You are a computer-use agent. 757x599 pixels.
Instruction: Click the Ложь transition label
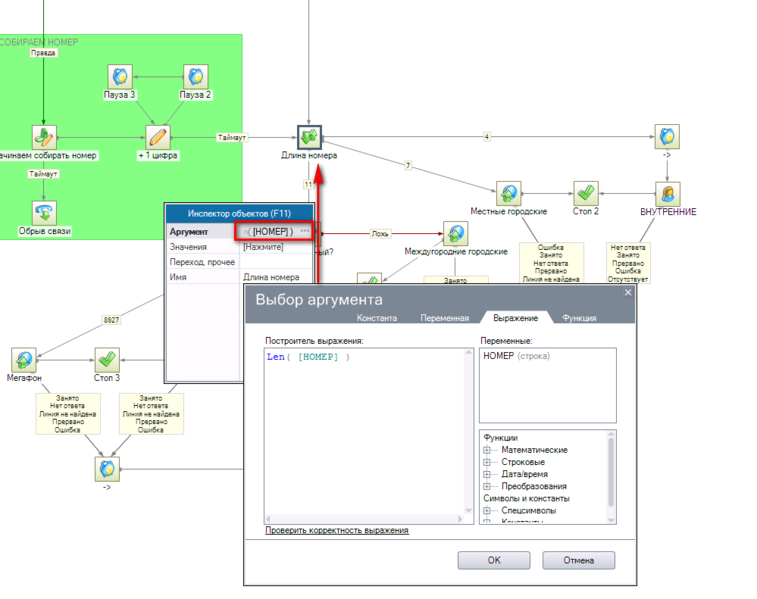[x=380, y=234]
